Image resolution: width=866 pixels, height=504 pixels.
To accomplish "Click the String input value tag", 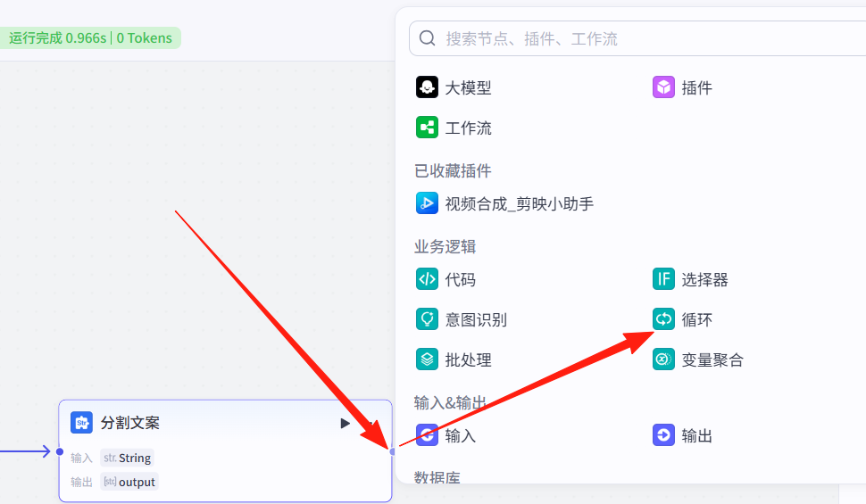I will click(x=127, y=458).
